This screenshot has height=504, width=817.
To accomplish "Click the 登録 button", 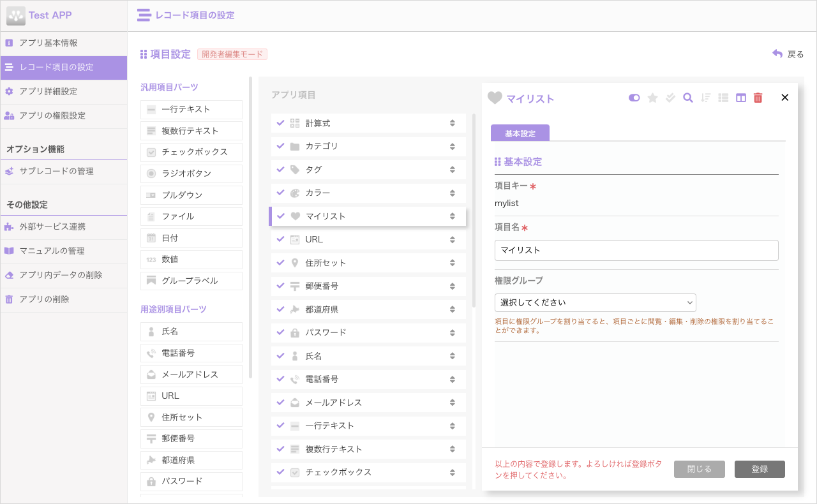I will point(760,469).
